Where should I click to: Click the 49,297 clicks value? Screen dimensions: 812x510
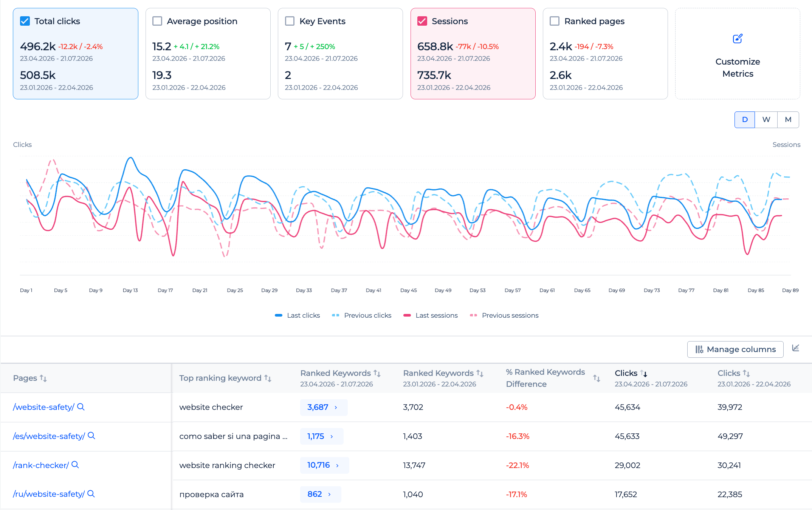(730, 436)
